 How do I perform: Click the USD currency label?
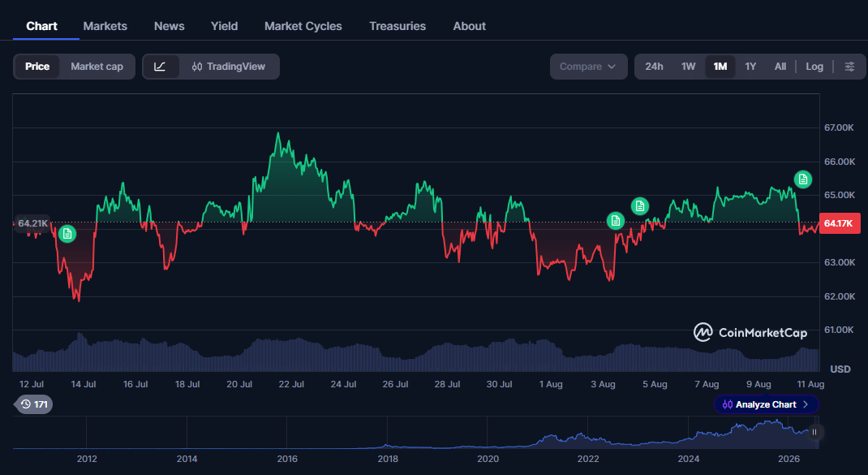click(840, 369)
